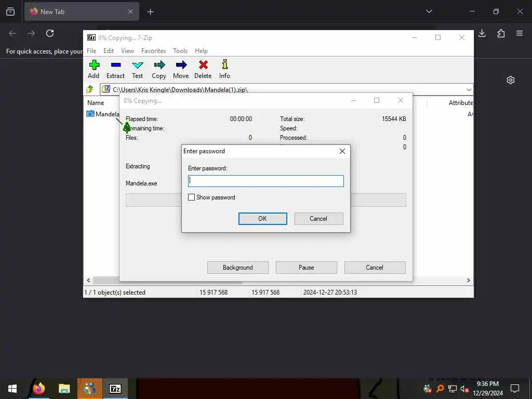532x399 pixels.
Task: Click the Move toolbar icon
Action: click(181, 69)
